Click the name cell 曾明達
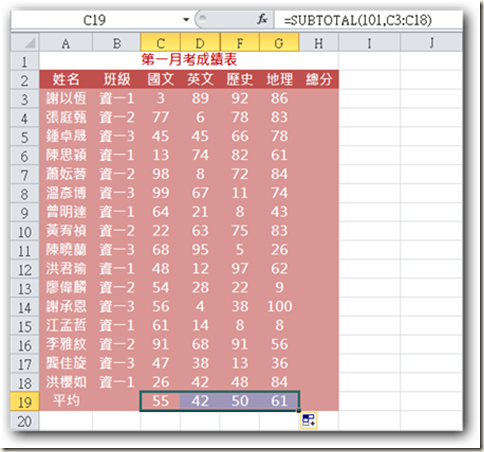This screenshot has width=484, height=452. [66, 212]
